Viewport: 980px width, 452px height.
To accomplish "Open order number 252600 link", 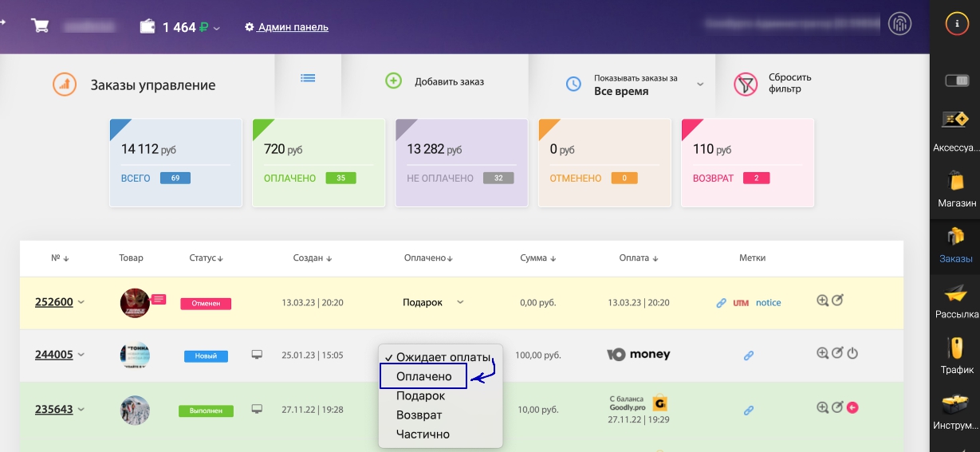I will 54,302.
